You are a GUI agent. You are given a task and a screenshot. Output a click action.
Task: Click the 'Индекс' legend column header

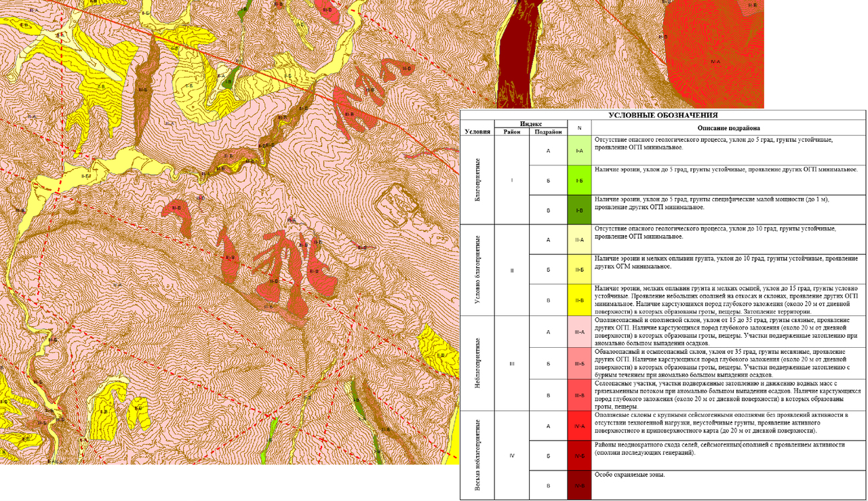(x=530, y=124)
